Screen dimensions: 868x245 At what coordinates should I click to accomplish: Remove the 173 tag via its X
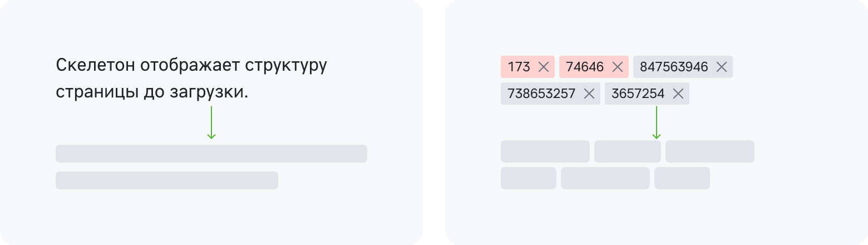(x=544, y=67)
